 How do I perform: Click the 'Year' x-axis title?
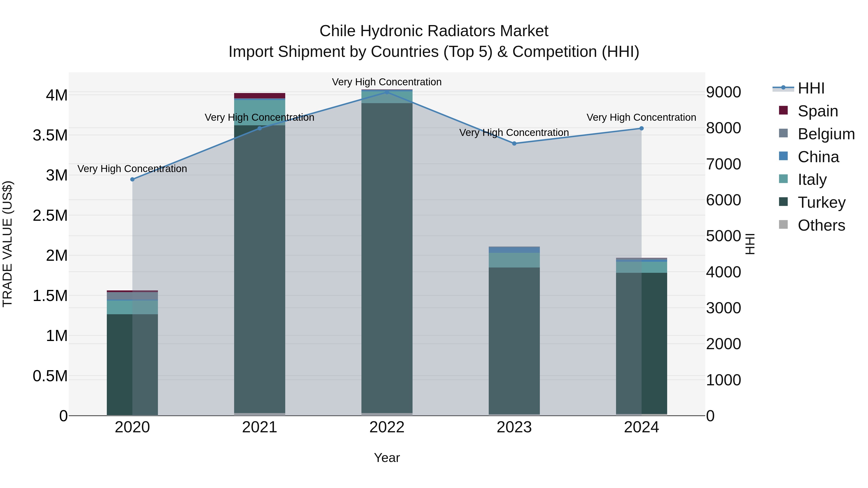click(387, 458)
